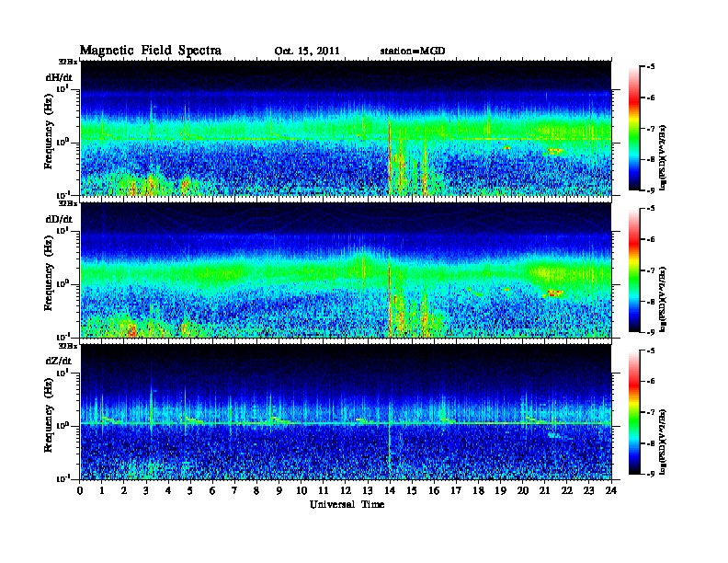Click the time axis tick label "13"
Screen dimensions: 728x563
point(368,491)
